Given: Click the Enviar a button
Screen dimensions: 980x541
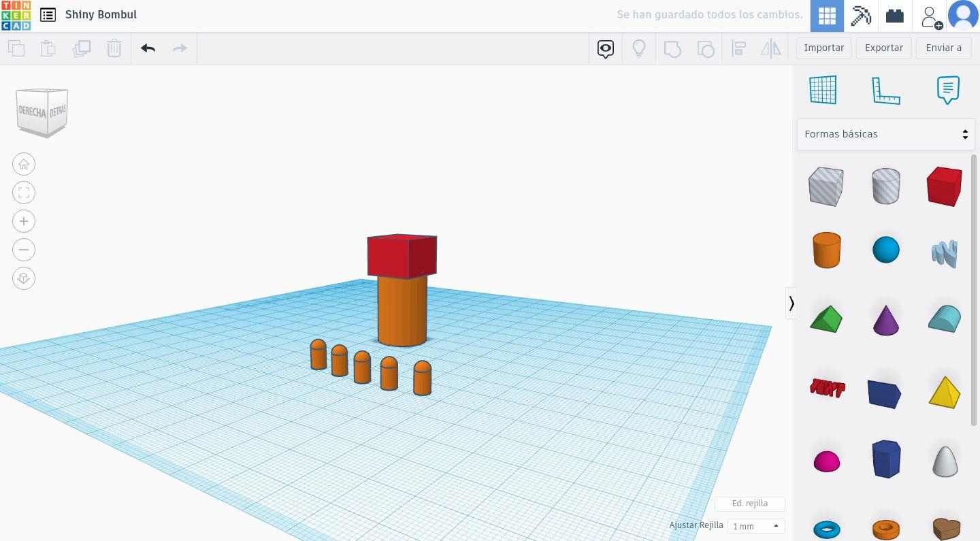Looking at the screenshot, I should click(x=944, y=48).
